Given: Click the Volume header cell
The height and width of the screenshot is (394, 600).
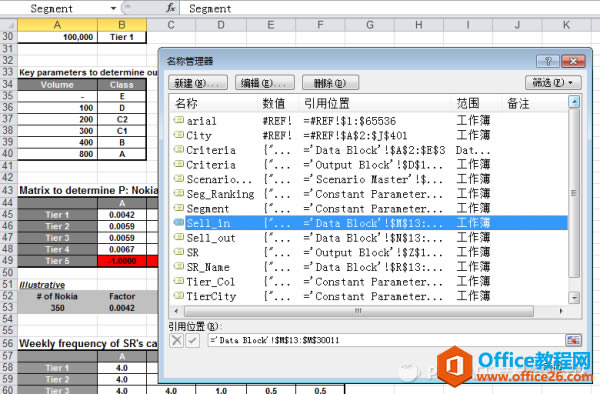Looking at the screenshot, I should click(x=57, y=85).
